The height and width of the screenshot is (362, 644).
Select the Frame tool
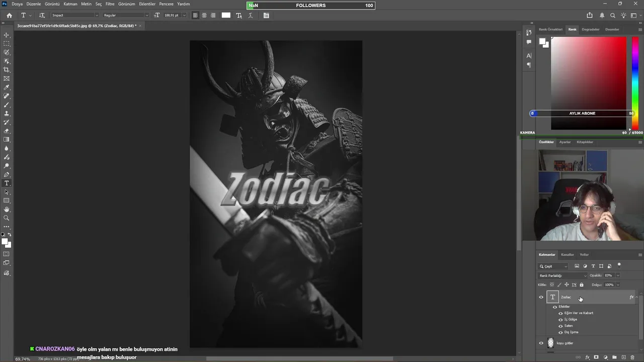coord(7,78)
